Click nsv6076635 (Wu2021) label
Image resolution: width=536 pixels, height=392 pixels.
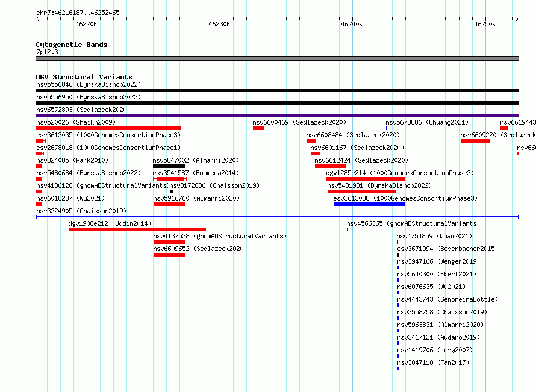pos(431,287)
